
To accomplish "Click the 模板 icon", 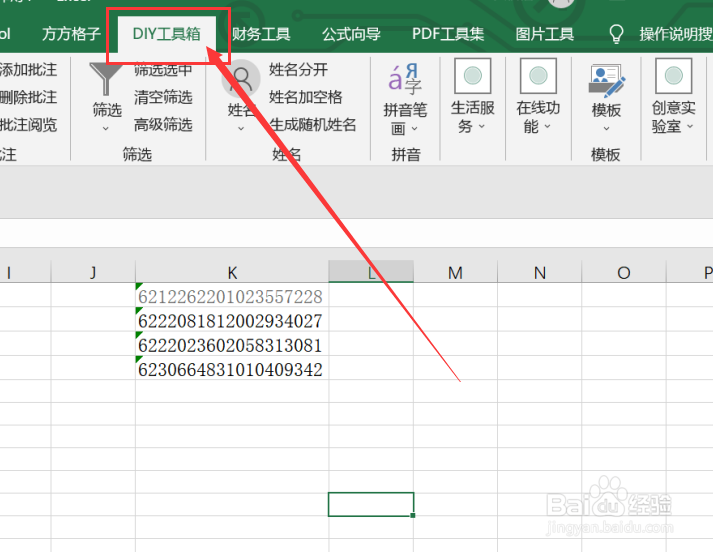I will 607,80.
